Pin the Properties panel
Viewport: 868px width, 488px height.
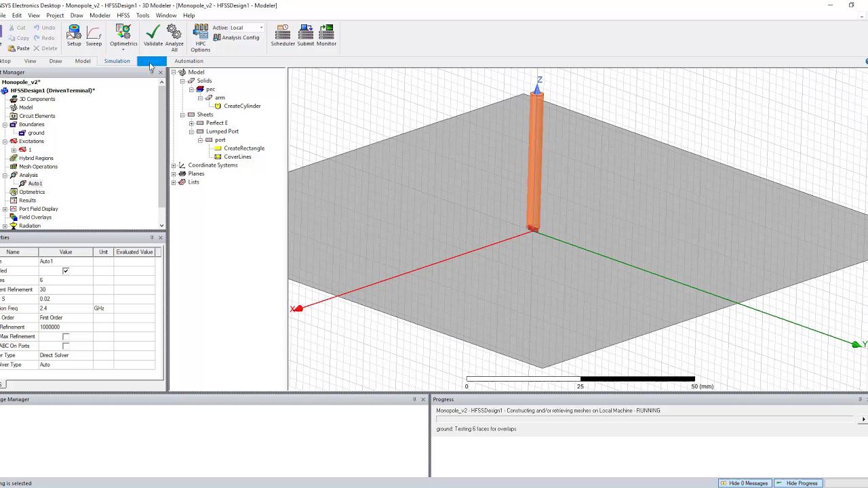pyautogui.click(x=152, y=237)
